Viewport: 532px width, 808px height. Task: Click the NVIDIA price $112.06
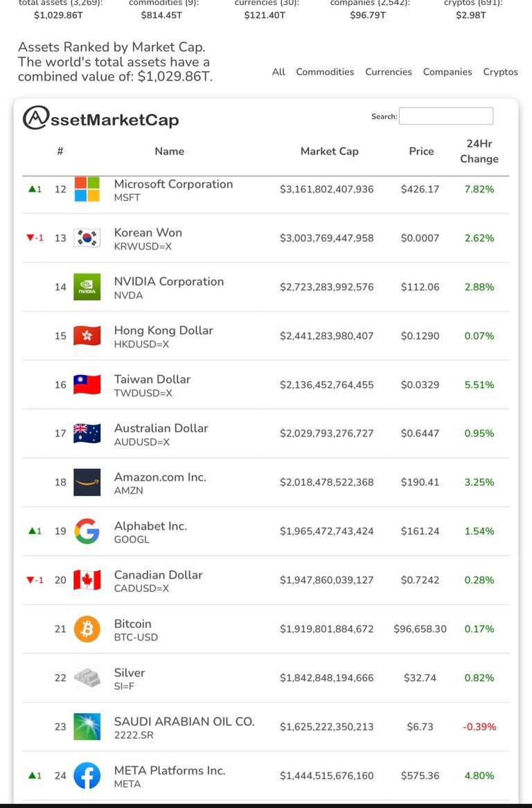[x=420, y=287]
